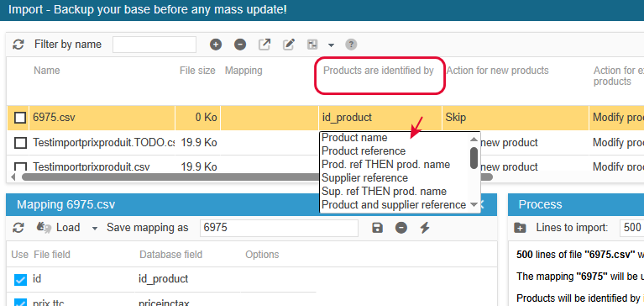Choose Product and supplier reference option

(x=394, y=204)
